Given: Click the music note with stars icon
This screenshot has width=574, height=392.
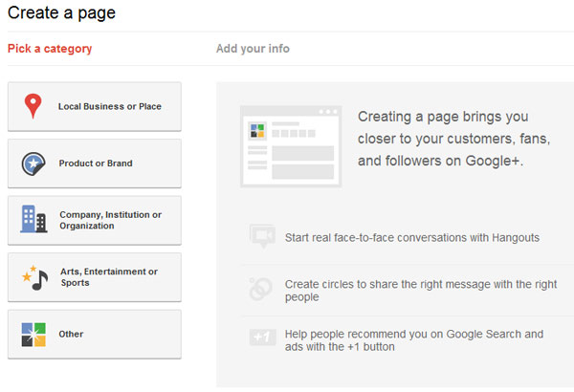Looking at the screenshot, I should 35,278.
